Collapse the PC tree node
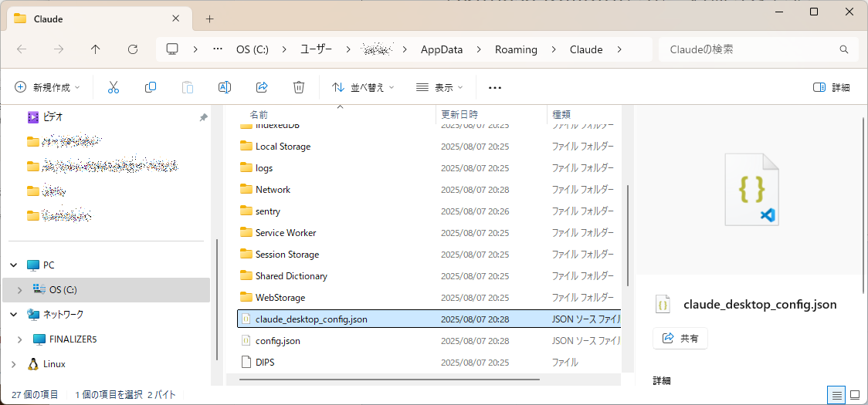 (x=14, y=265)
